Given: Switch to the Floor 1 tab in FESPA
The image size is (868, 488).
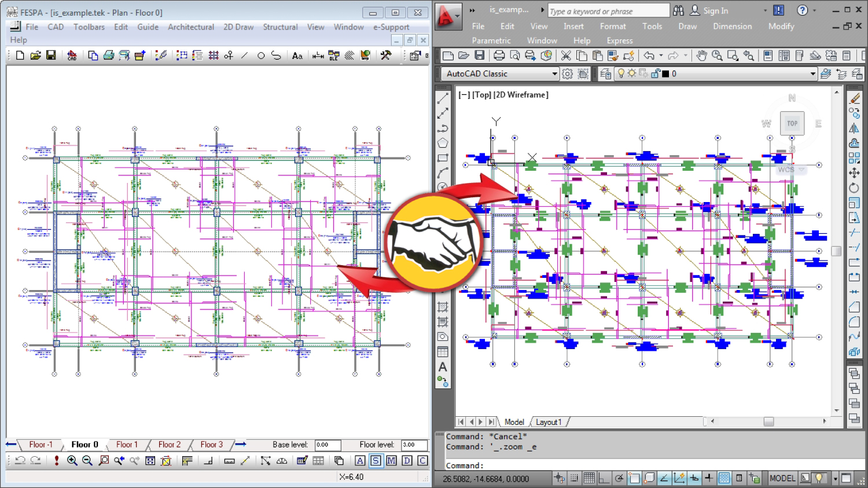Looking at the screenshot, I should click(x=127, y=445).
